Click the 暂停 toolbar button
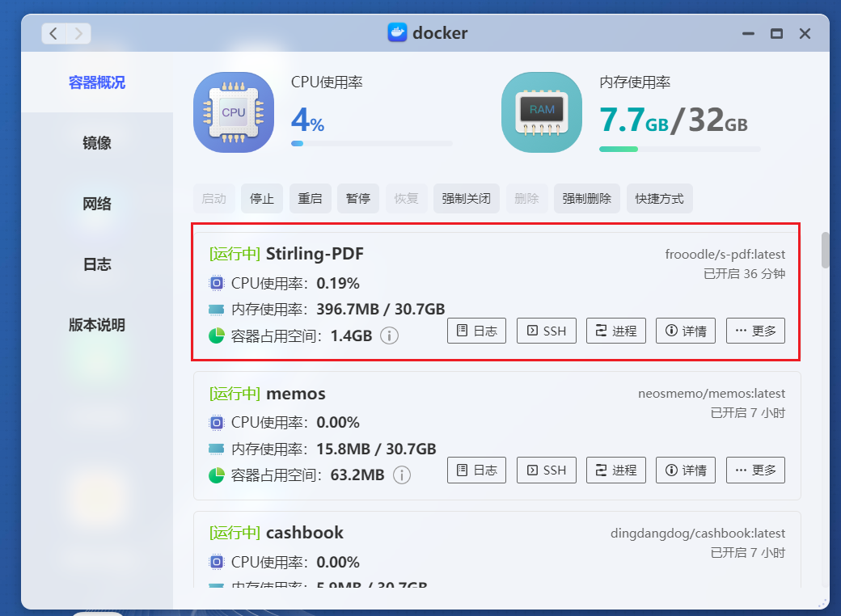 coord(358,198)
